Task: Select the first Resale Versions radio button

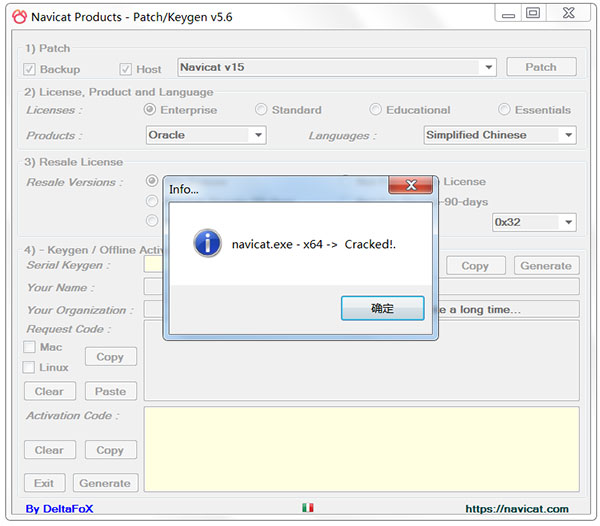Action: click(152, 181)
